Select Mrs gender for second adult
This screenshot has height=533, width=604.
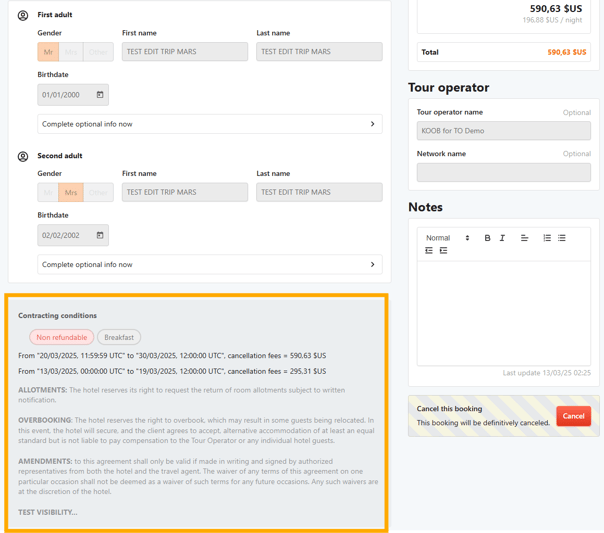71,192
